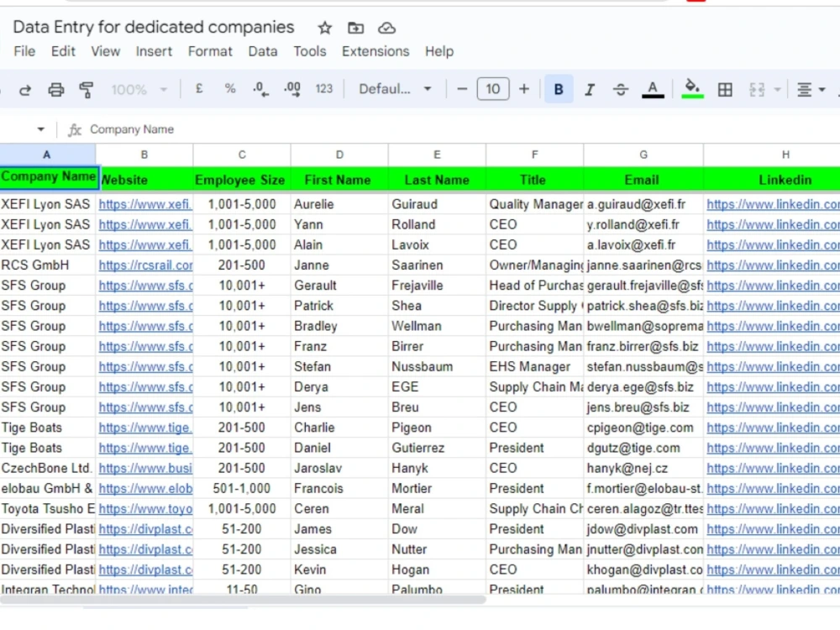
Task: Click the Strikethrough button
Action: (x=621, y=89)
